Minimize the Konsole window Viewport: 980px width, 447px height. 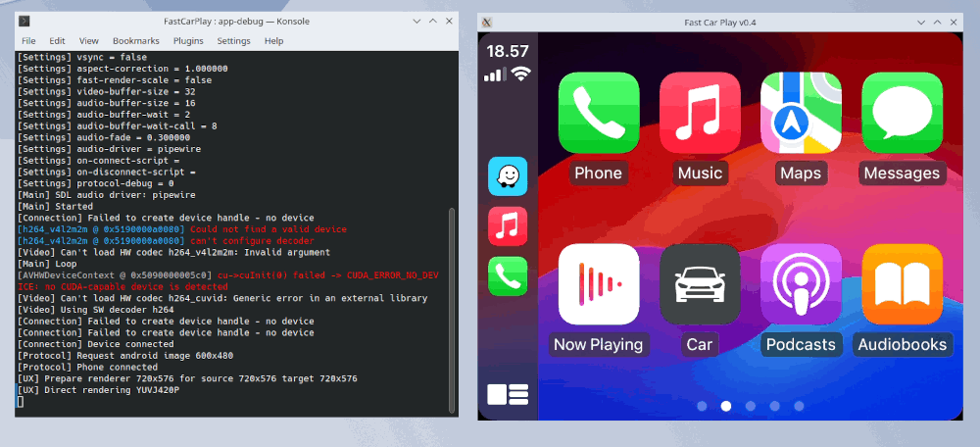pyautogui.click(x=416, y=22)
